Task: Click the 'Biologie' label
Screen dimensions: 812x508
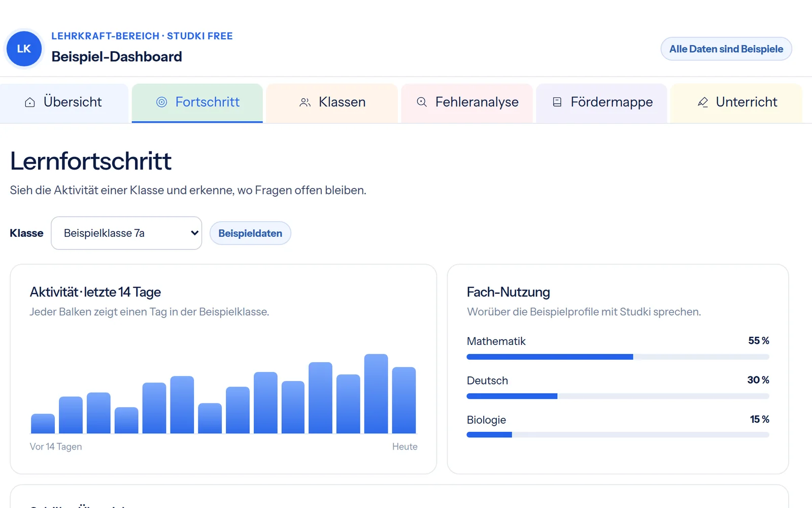Action: (x=486, y=420)
